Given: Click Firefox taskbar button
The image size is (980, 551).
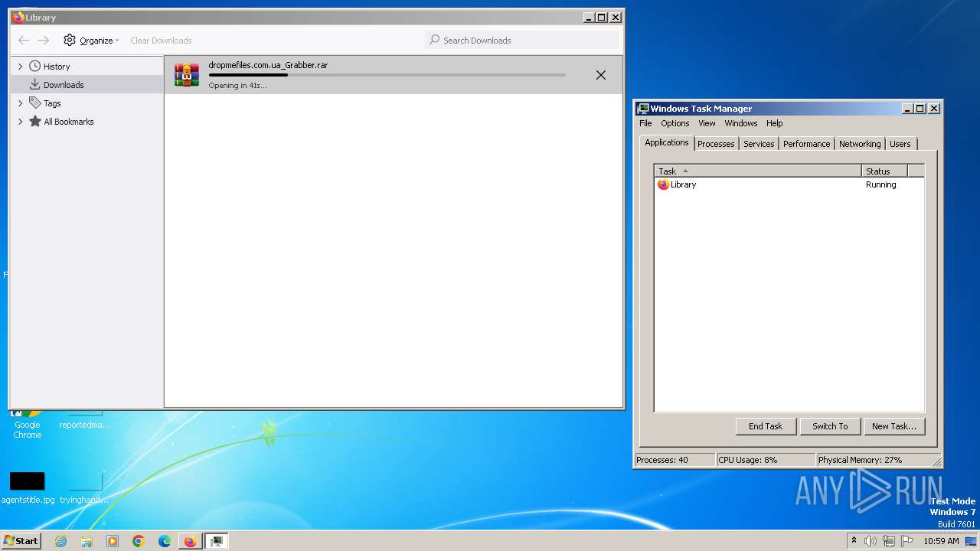Looking at the screenshot, I should (190, 541).
